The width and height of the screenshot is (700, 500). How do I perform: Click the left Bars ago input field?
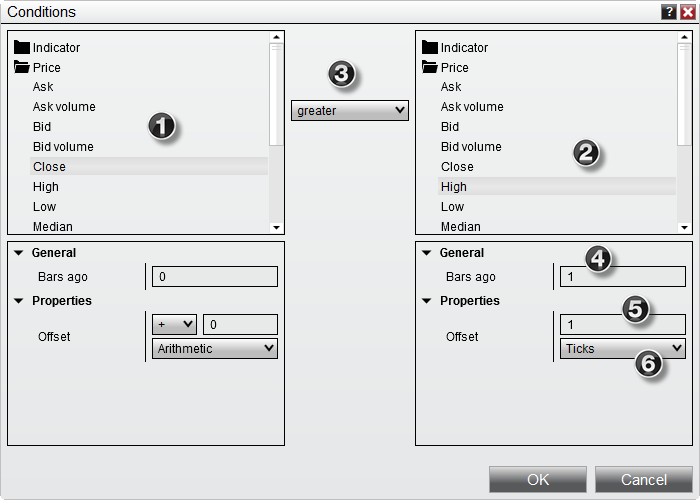tap(214, 277)
